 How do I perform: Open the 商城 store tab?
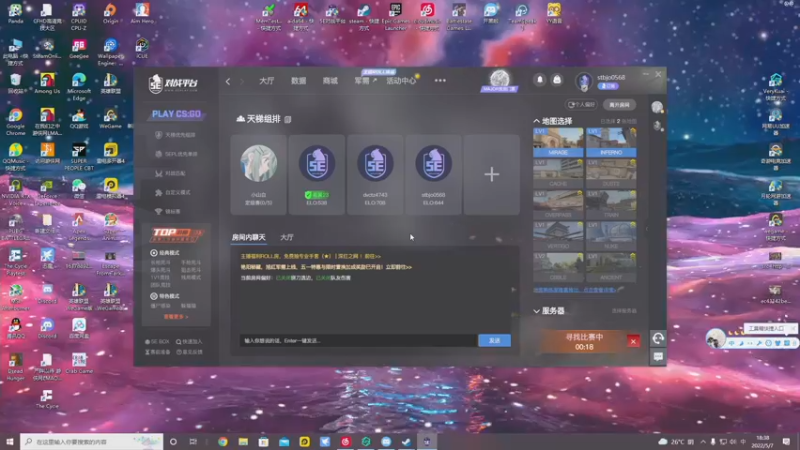(330, 81)
